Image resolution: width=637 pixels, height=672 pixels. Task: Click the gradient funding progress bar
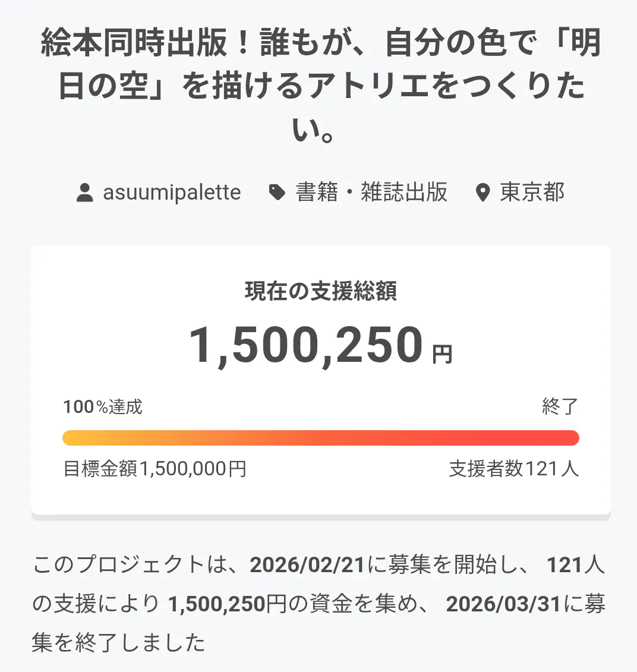click(x=321, y=438)
